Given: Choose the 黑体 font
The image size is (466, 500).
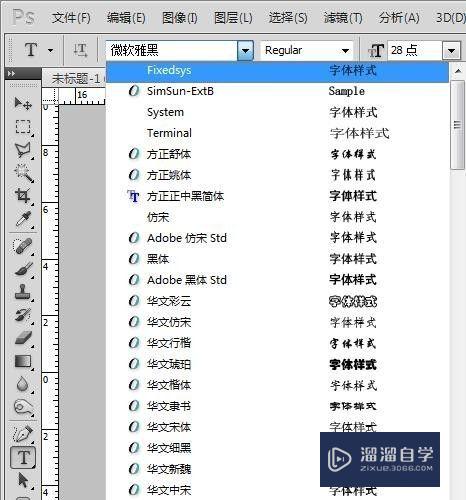Looking at the screenshot, I should pos(277,259).
